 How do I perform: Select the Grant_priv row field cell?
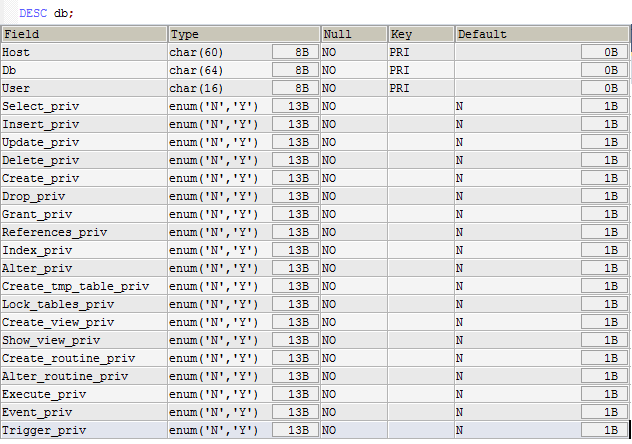(x=84, y=214)
